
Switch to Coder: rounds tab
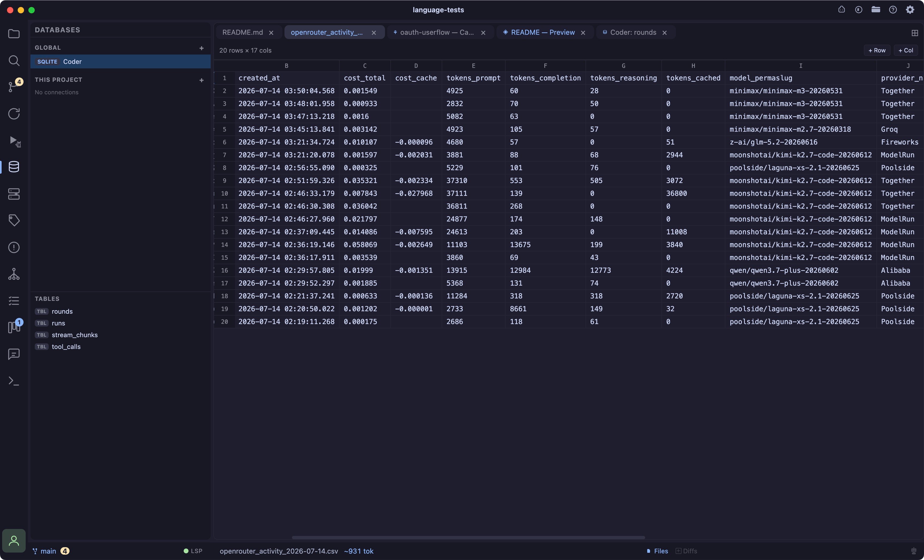click(633, 32)
